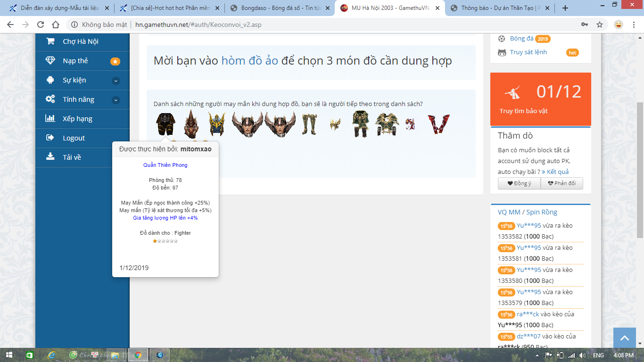Vote Đồng ý in the poll
644x362 pixels.
click(x=519, y=183)
